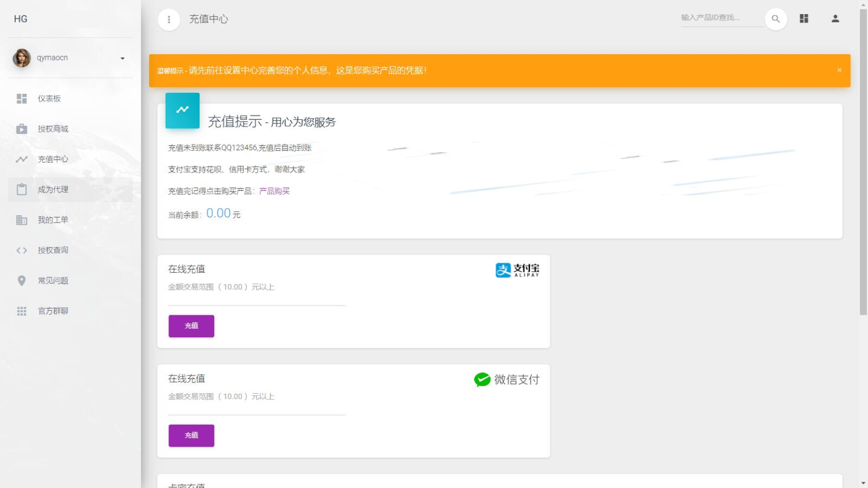Screen dimensions: 868x488
Task: Click the apps grid icon in header
Action: click(804, 19)
